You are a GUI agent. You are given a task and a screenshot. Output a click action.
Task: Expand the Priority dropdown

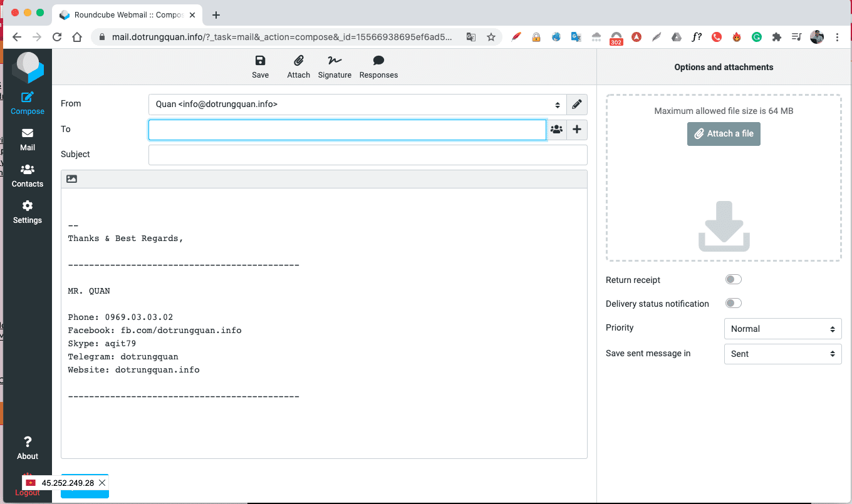[x=782, y=329]
